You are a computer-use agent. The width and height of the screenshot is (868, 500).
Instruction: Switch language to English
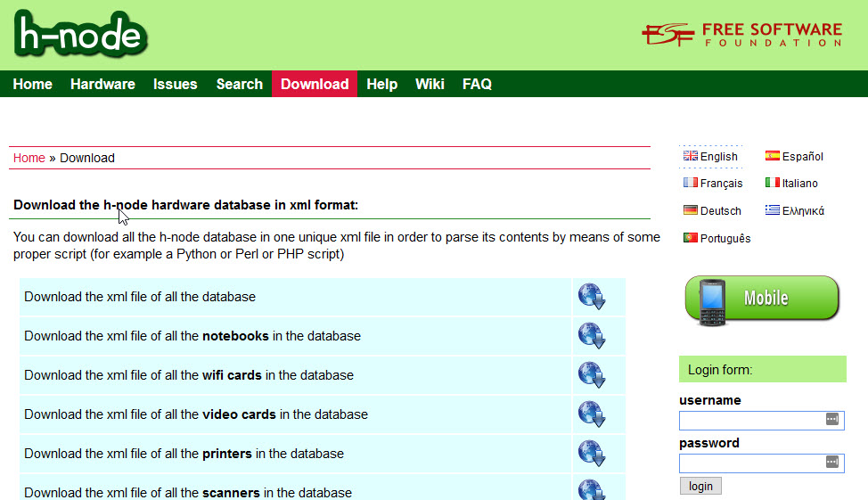point(718,157)
